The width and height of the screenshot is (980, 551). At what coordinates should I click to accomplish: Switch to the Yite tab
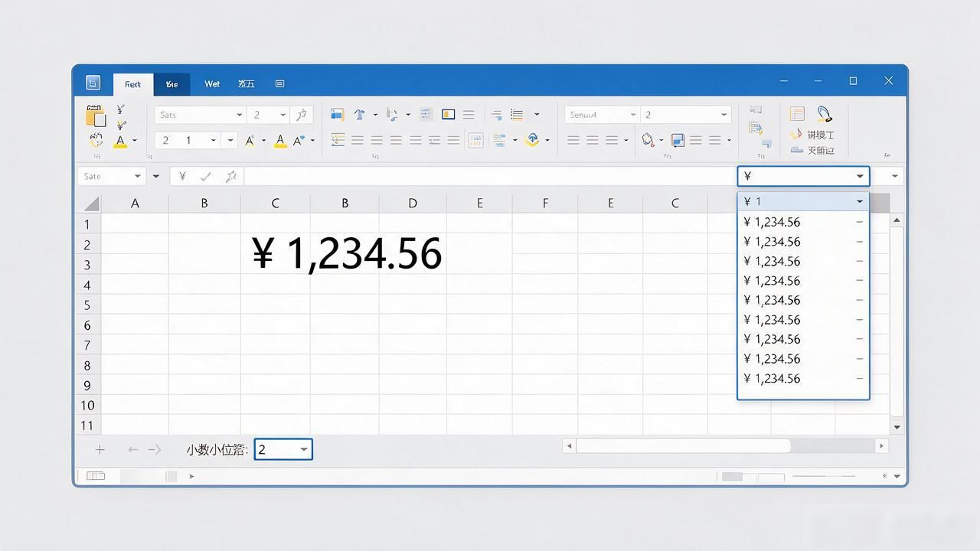tap(171, 84)
